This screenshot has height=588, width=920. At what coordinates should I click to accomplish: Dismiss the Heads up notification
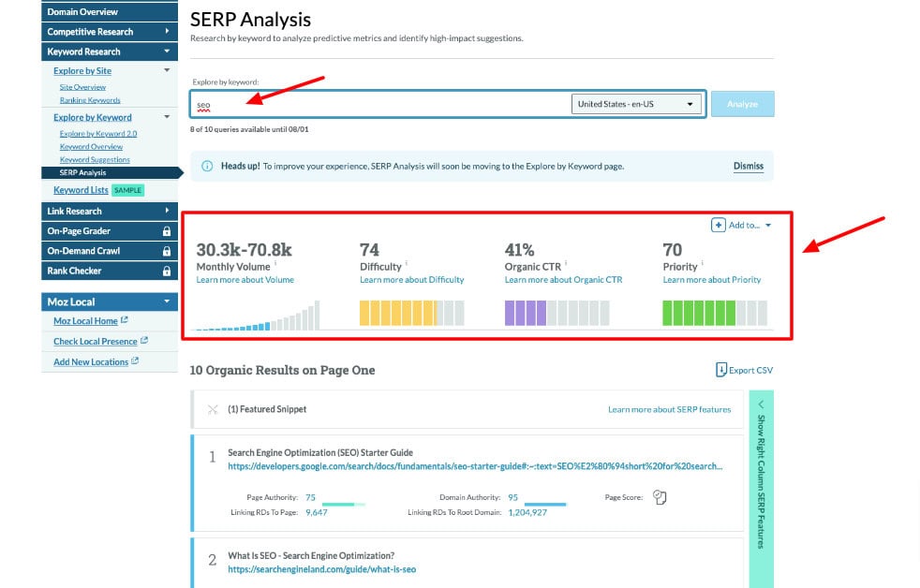click(748, 166)
